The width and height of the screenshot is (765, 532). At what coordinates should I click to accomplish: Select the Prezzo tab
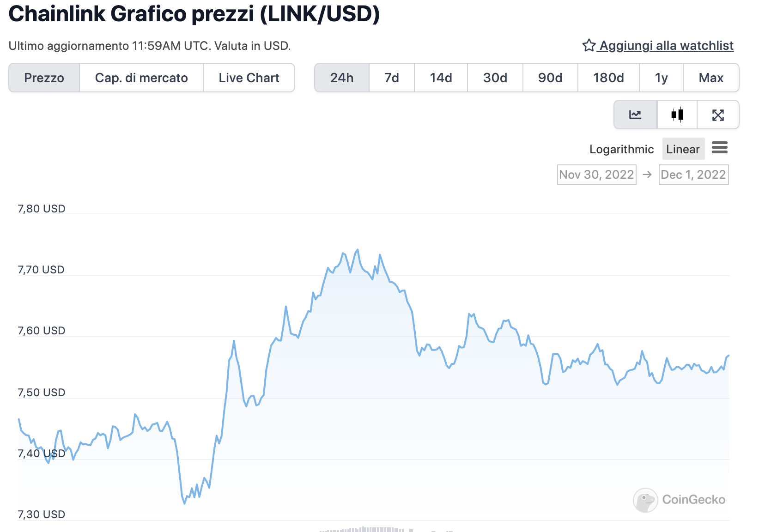click(44, 78)
